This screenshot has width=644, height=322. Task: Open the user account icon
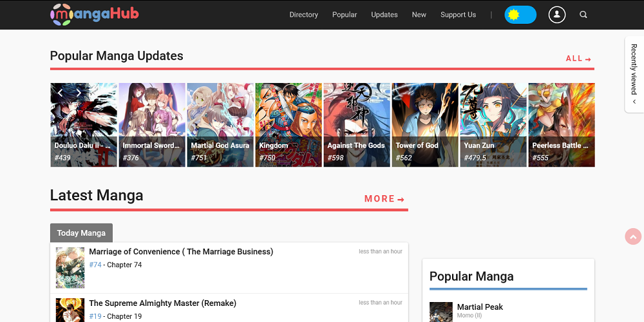click(557, 15)
